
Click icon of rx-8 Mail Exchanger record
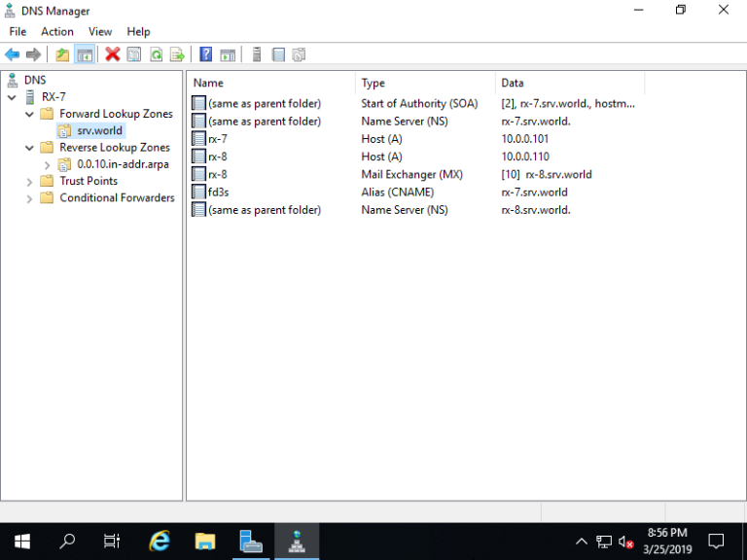[x=198, y=174]
